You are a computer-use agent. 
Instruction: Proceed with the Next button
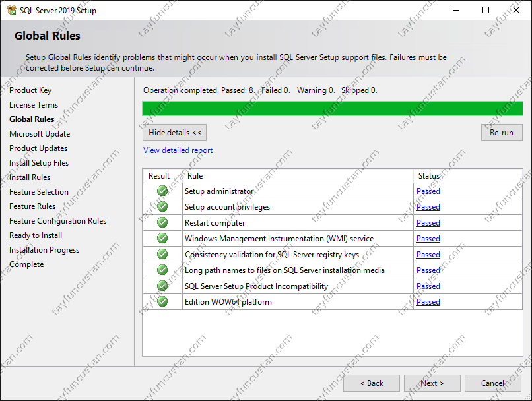pyautogui.click(x=432, y=383)
